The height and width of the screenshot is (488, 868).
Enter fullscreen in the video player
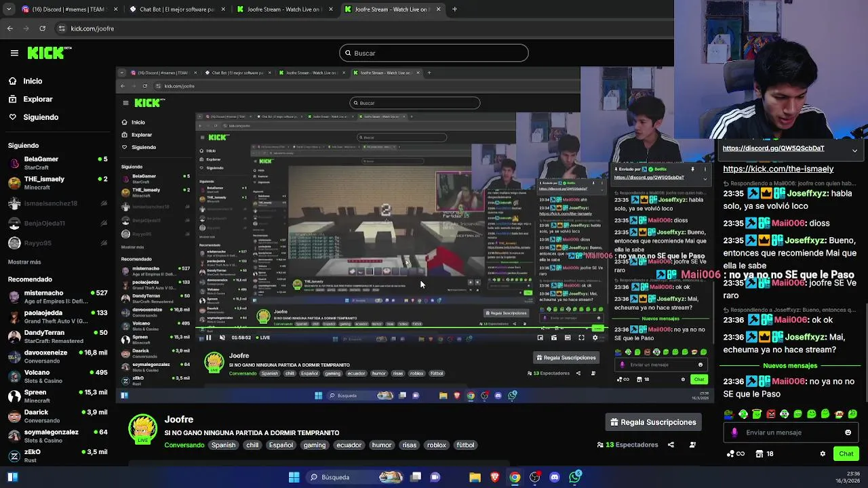coord(581,338)
